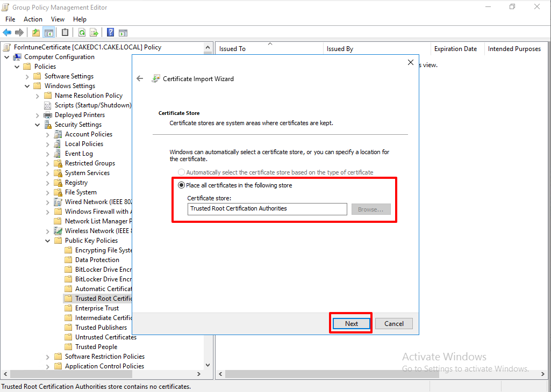Select the Trusted People folder
Image resolution: width=551 pixels, height=392 pixels.
point(96,347)
